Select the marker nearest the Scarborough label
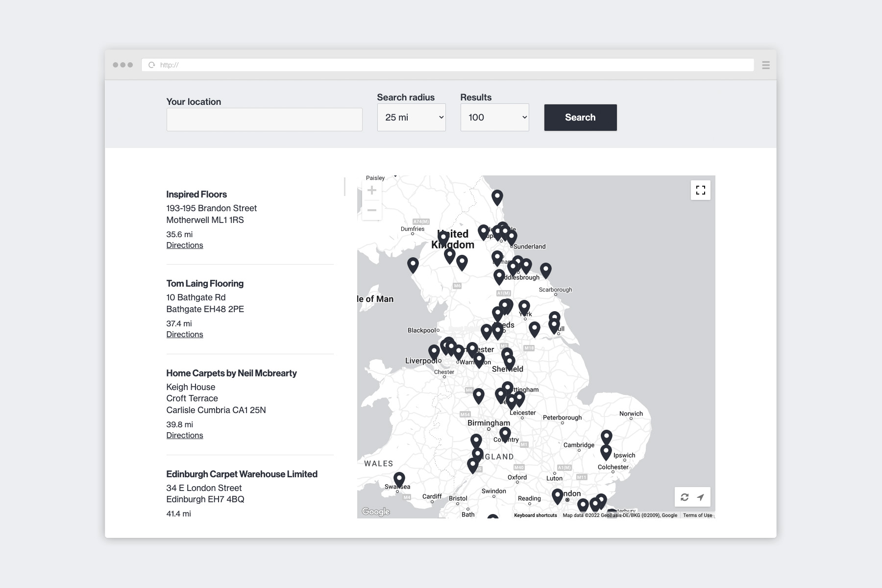 pos(546,270)
